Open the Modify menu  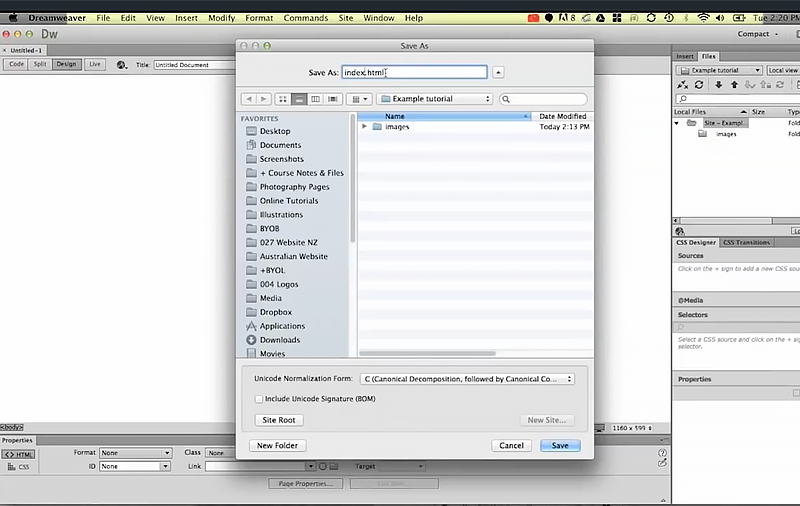click(221, 18)
